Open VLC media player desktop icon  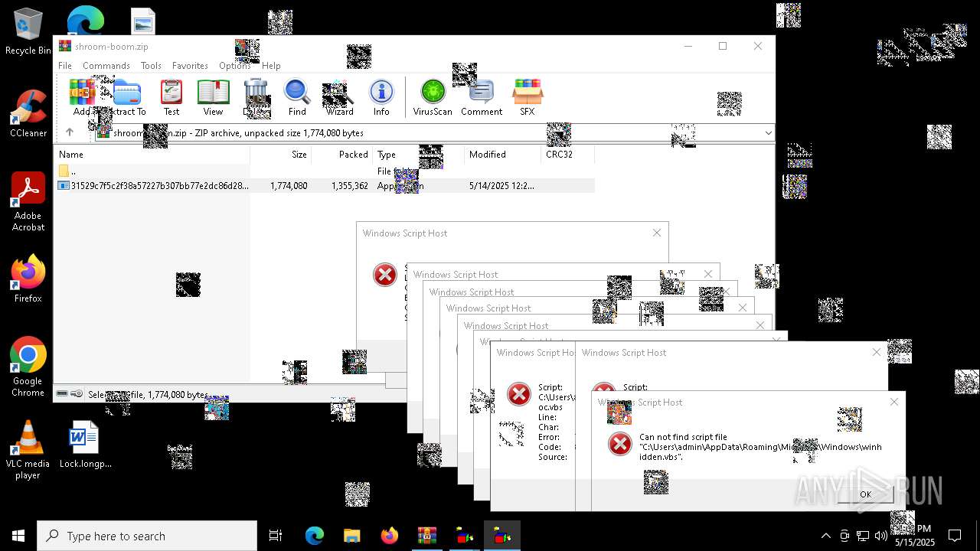point(28,450)
